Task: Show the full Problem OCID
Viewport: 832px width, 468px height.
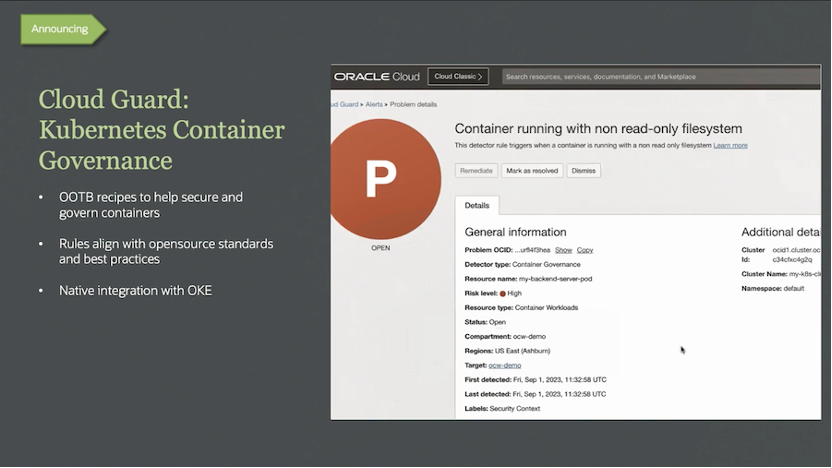Action: pos(564,250)
